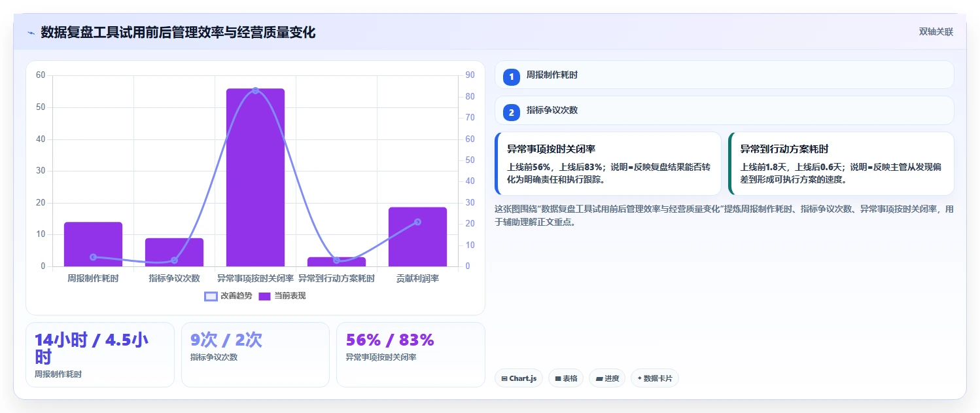
Task: Select the 指标争议次数 list row
Action: 724,110
